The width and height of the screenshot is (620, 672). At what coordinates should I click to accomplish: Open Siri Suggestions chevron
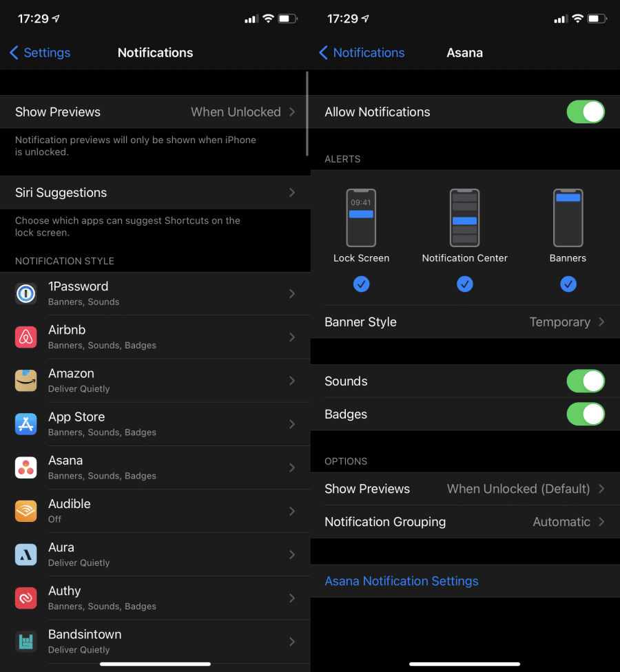(292, 192)
